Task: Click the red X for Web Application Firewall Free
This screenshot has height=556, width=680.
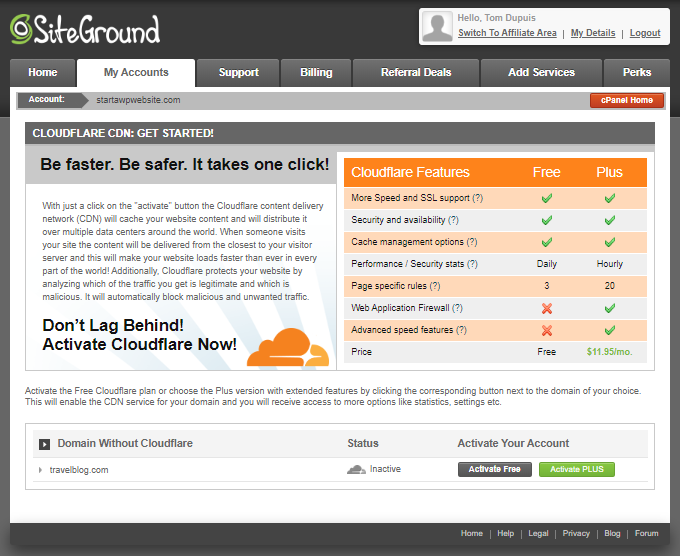Action: click(547, 308)
